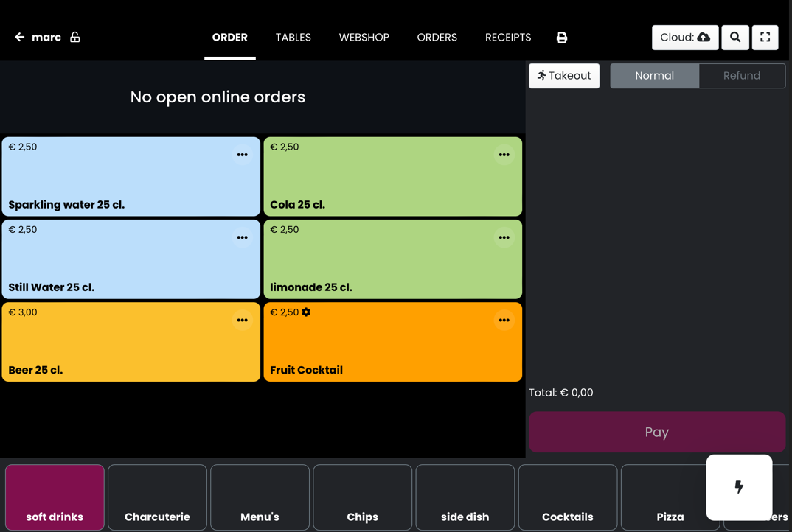Toggle fullscreen mode button
The height and width of the screenshot is (532, 792).
coord(765,38)
